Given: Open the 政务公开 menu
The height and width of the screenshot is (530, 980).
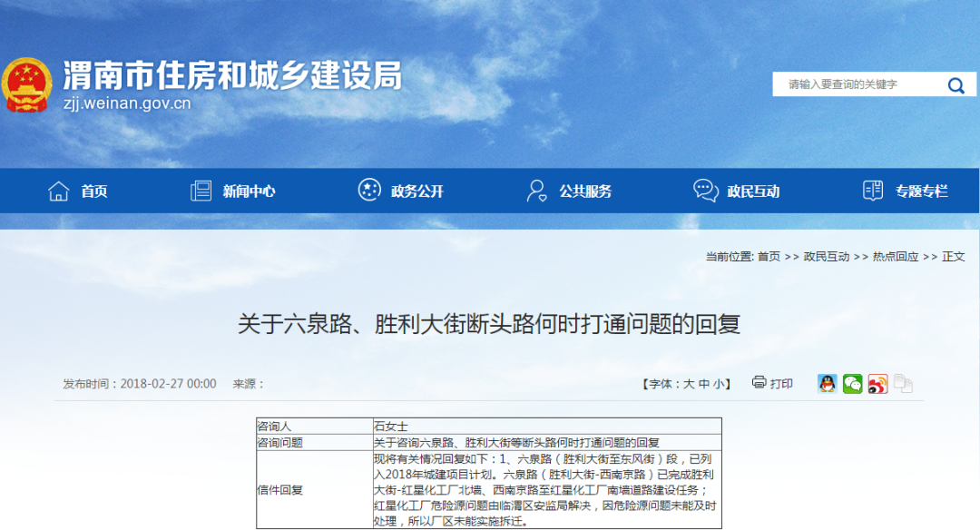Looking at the screenshot, I should [416, 191].
